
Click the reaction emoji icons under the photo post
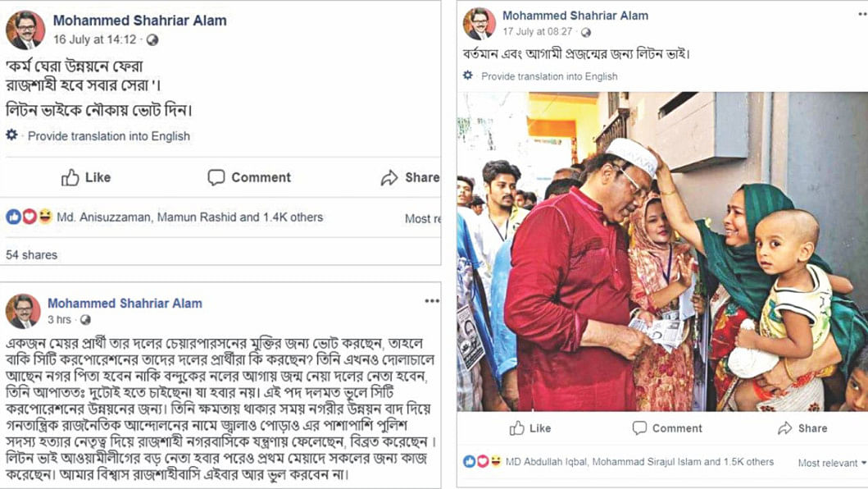click(483, 462)
